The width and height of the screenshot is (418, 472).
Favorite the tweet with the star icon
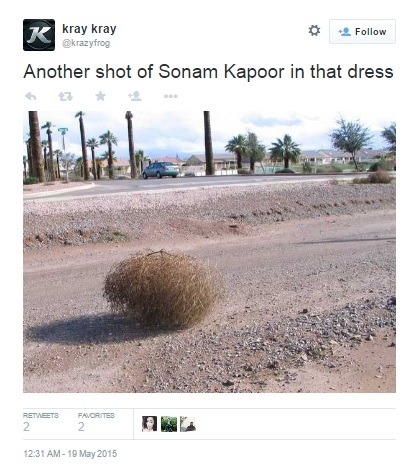100,96
